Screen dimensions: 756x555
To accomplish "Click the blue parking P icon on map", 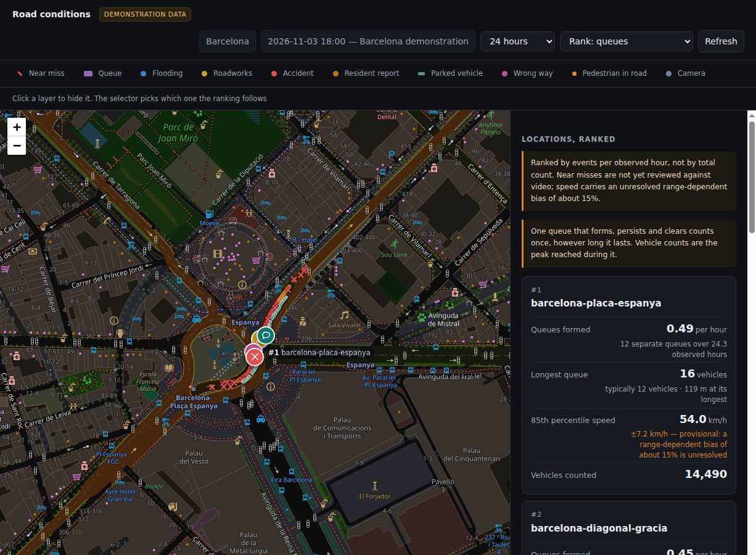I will [390, 154].
